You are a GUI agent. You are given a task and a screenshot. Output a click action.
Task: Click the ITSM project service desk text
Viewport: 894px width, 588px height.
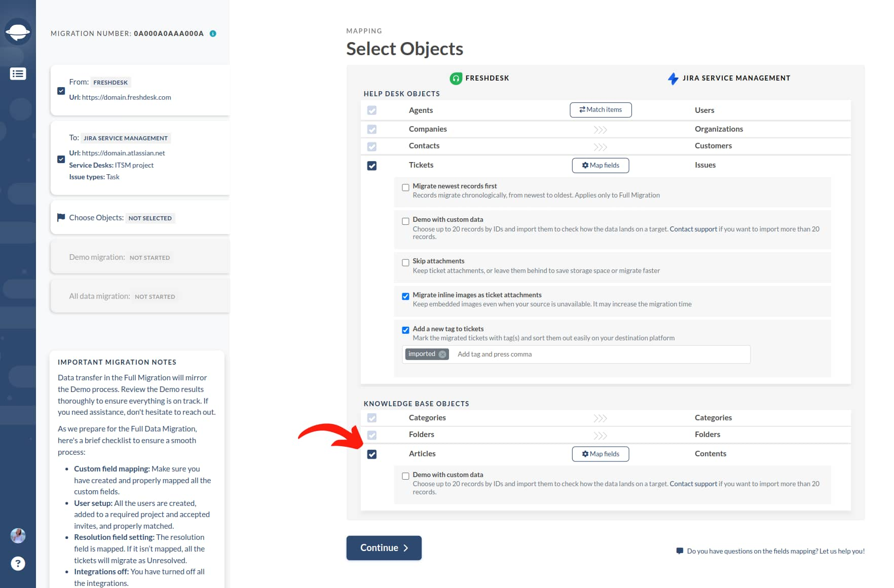tap(134, 165)
